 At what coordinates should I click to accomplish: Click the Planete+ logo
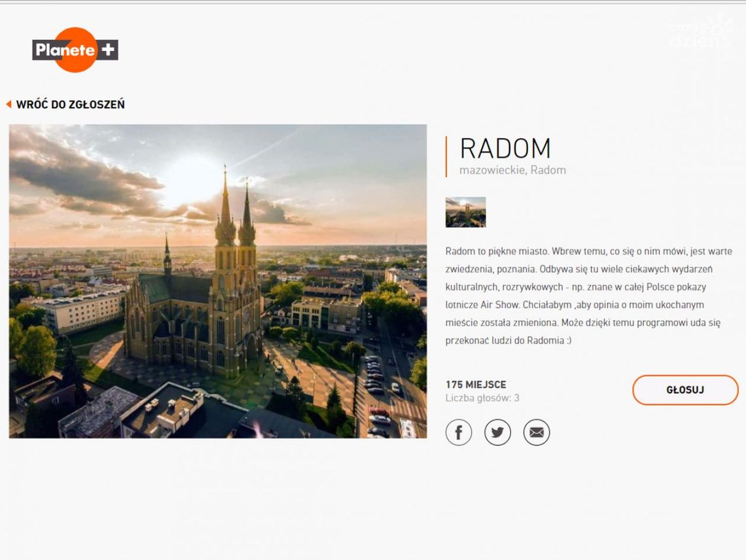pyautogui.click(x=75, y=50)
